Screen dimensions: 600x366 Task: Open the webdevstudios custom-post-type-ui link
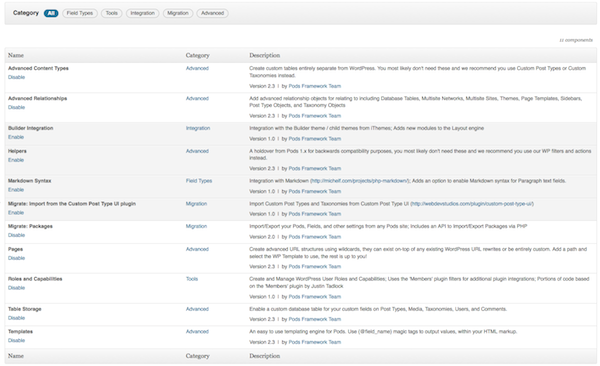tap(472, 204)
